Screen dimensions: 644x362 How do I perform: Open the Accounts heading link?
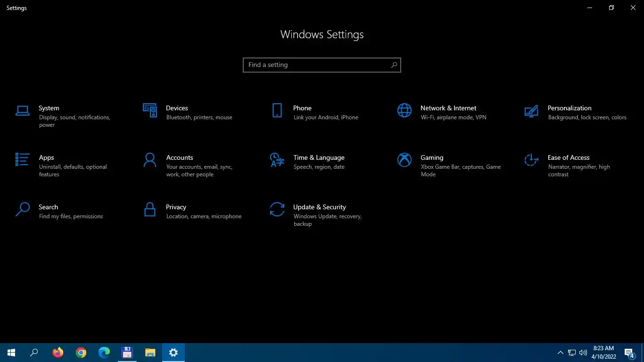tap(180, 157)
